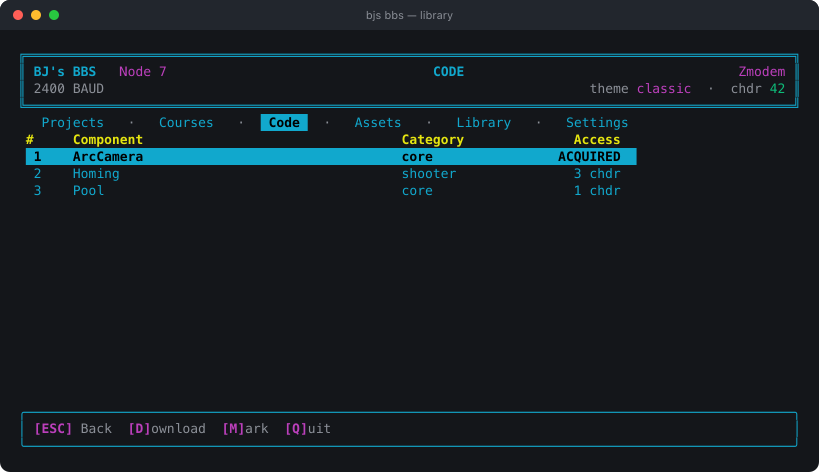Switch to the Projects tab
The image size is (819, 472).
click(x=73, y=123)
